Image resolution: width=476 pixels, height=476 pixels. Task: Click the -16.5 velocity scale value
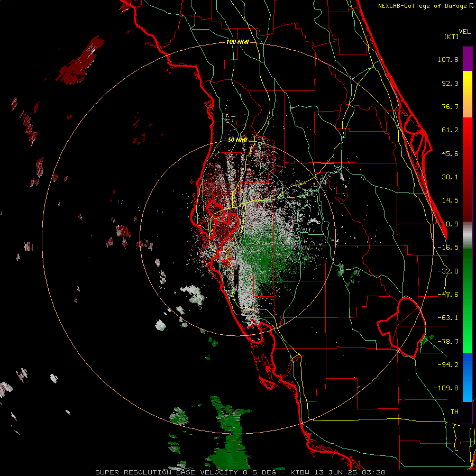448,248
